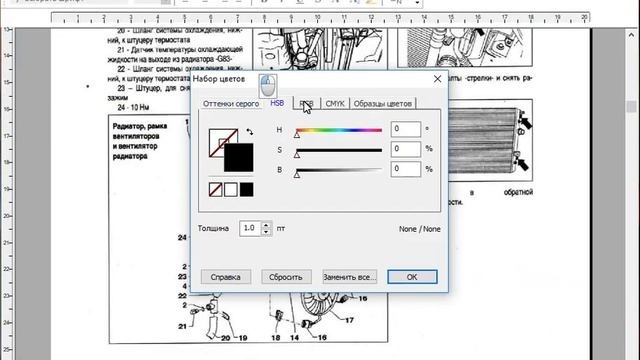Image resolution: width=640 pixels, height=360 pixels.
Task: Click the vertical scrollbar thumb
Action: [x=631, y=106]
